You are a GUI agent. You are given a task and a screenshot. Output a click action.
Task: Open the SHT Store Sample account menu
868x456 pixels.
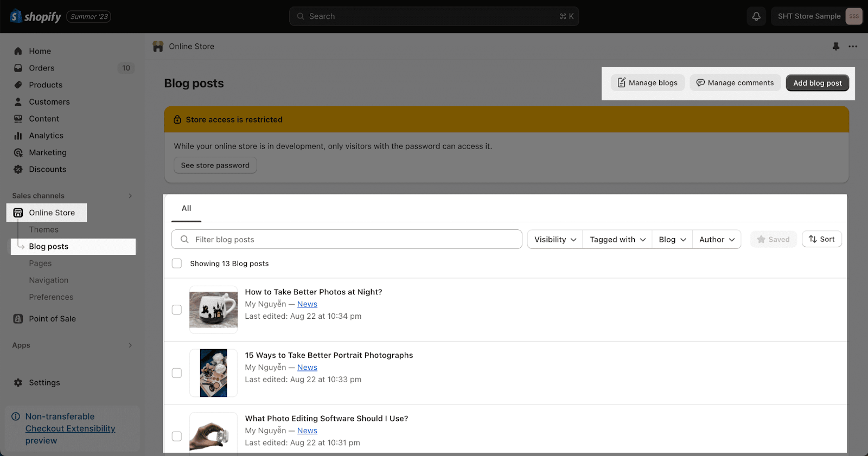(816, 16)
